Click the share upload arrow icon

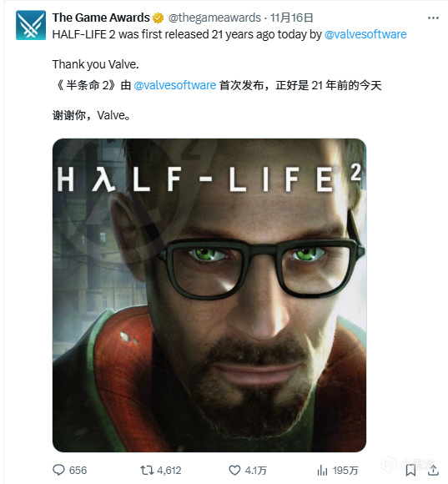coord(433,470)
